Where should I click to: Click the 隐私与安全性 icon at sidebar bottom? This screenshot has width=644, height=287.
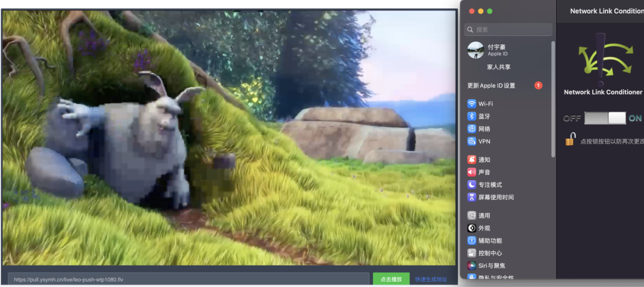[472, 277]
